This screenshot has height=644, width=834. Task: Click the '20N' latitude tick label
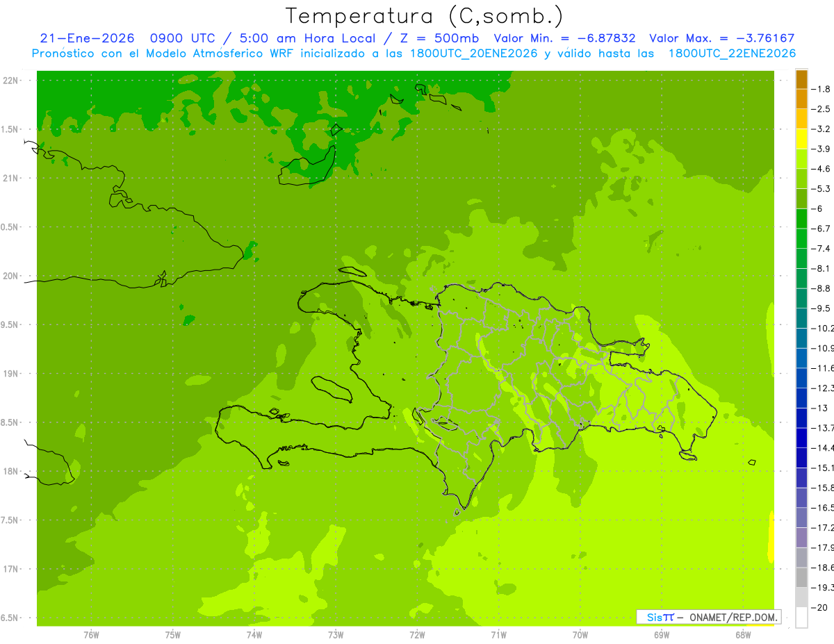pos(12,276)
